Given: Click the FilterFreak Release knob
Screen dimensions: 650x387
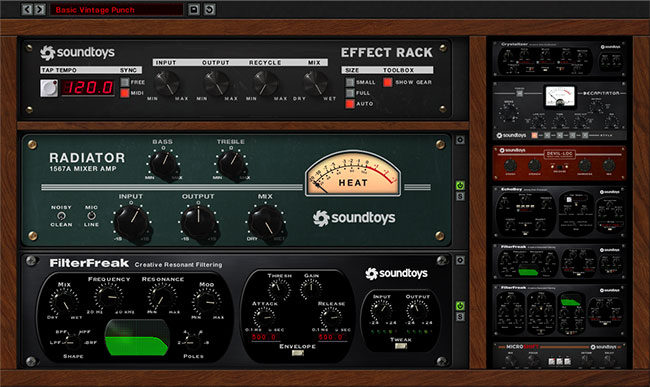Looking at the screenshot, I should 330,318.
